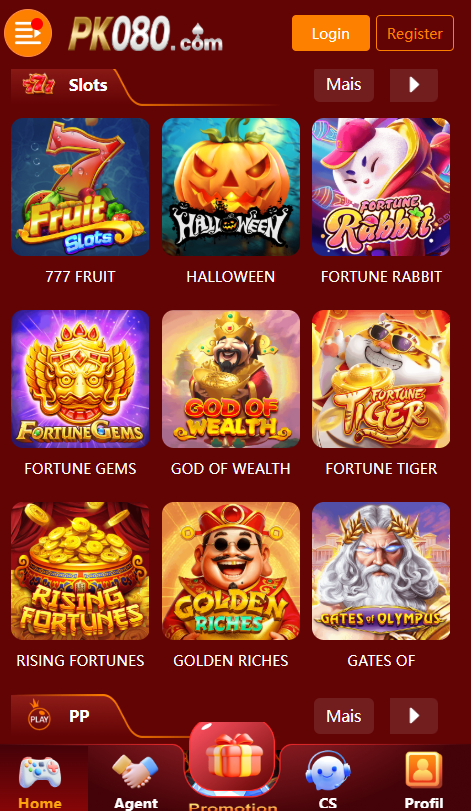Screen dimensions: 471x811
Task: Open the orange hamburger menu icon
Action: [28, 33]
